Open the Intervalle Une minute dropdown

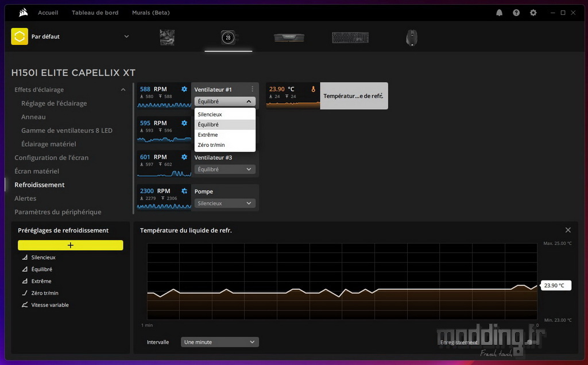[220, 342]
